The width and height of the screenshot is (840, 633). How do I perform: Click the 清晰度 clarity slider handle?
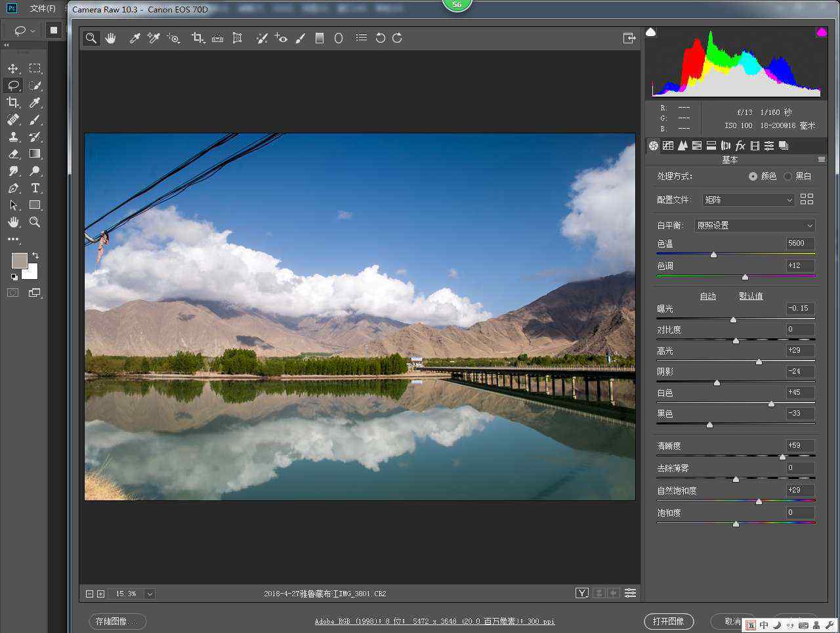[x=782, y=456]
